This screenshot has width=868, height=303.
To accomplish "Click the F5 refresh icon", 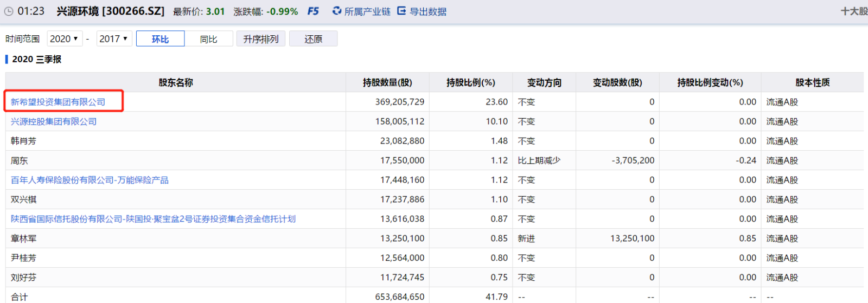I will [x=313, y=11].
